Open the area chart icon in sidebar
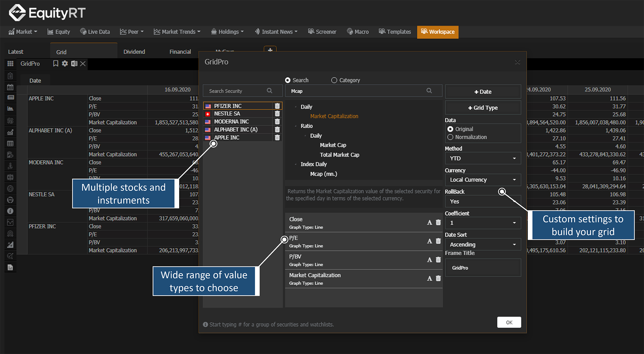The width and height of the screenshot is (644, 354). pos(10,109)
